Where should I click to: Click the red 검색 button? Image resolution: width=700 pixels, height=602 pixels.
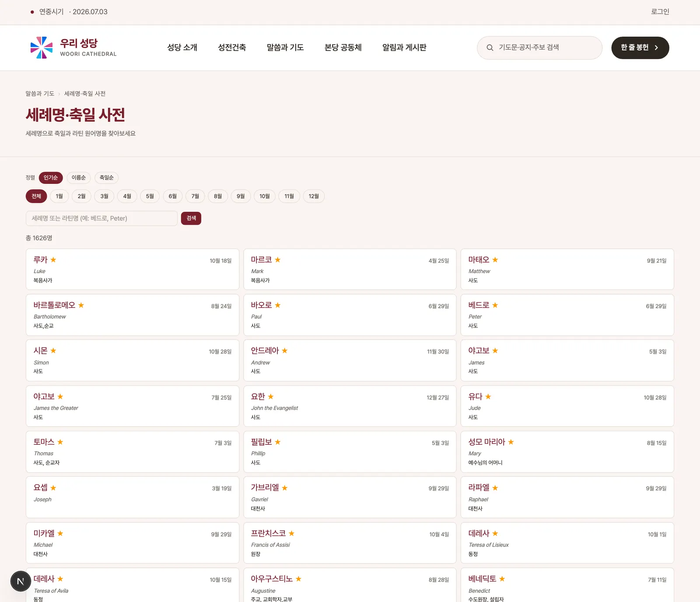click(x=191, y=218)
